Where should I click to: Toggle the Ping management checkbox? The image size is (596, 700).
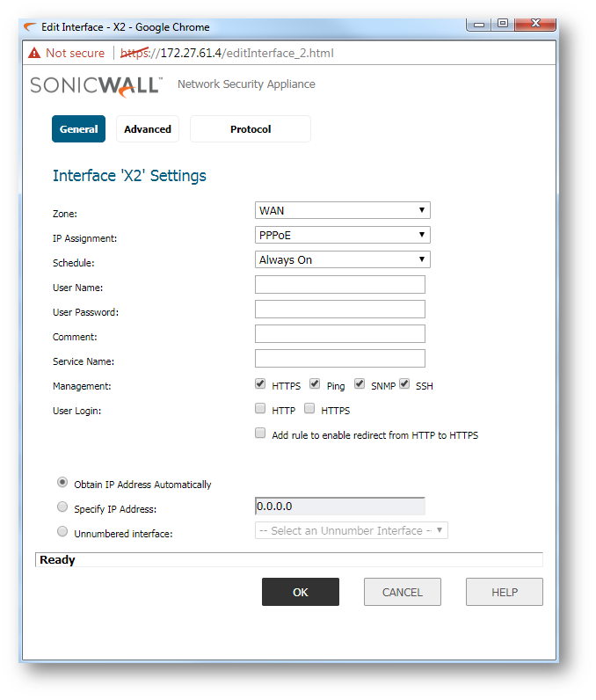click(315, 384)
